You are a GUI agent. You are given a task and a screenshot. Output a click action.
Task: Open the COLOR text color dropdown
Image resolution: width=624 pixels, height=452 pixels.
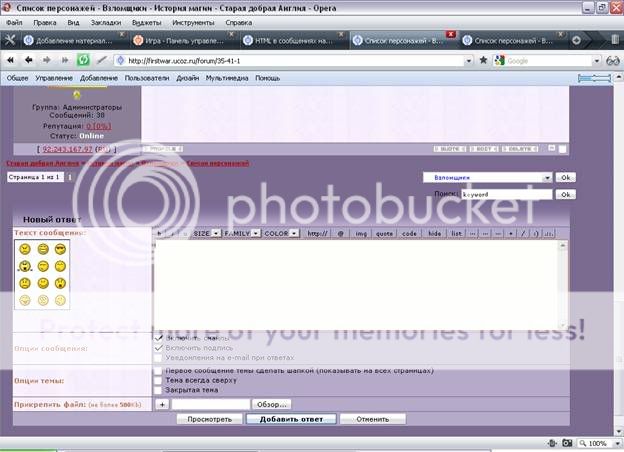coord(278,233)
